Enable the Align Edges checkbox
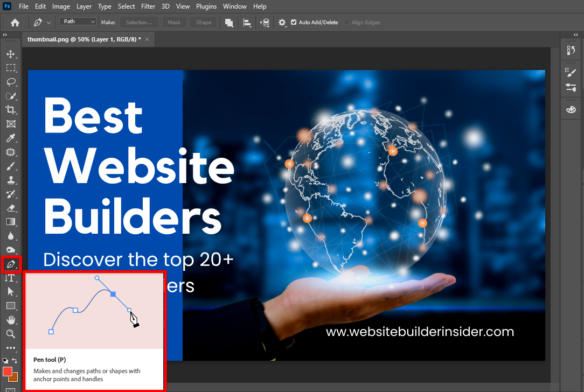Viewport: 584px width, 392px height. 346,23
